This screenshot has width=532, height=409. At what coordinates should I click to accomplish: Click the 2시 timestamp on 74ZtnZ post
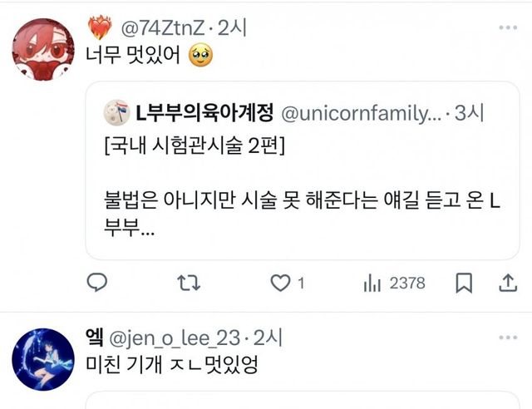(229, 29)
